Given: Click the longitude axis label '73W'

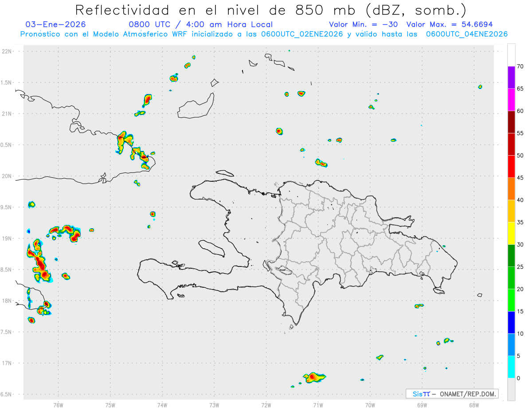Looking at the screenshot, I should (x=214, y=405).
